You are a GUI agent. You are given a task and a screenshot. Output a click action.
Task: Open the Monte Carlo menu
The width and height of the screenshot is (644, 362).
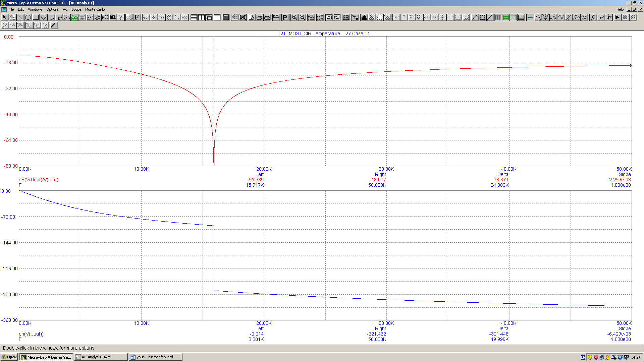coord(95,9)
